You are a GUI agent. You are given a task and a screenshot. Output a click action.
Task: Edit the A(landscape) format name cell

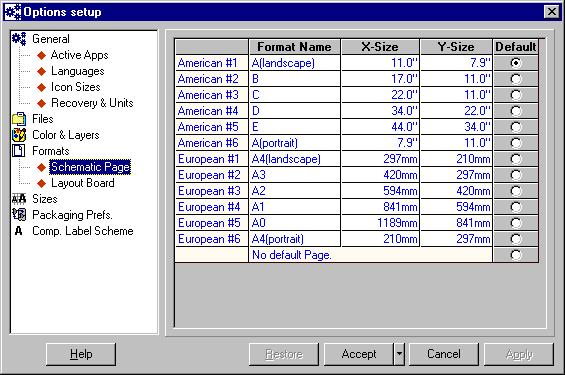294,63
